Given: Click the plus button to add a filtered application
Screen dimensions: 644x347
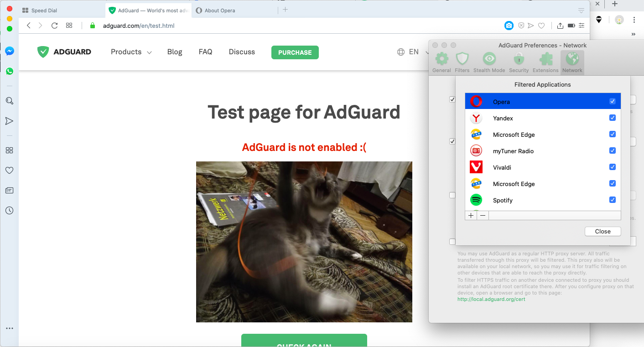Looking at the screenshot, I should (471, 215).
